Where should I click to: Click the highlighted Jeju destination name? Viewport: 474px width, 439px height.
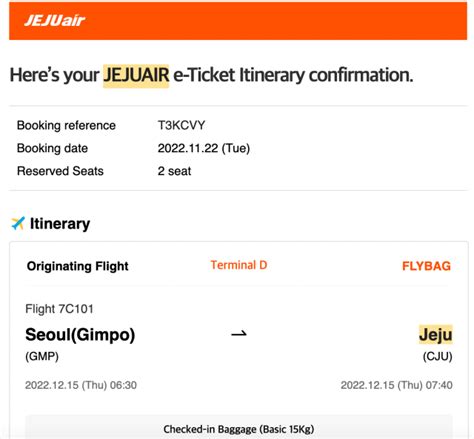436,334
